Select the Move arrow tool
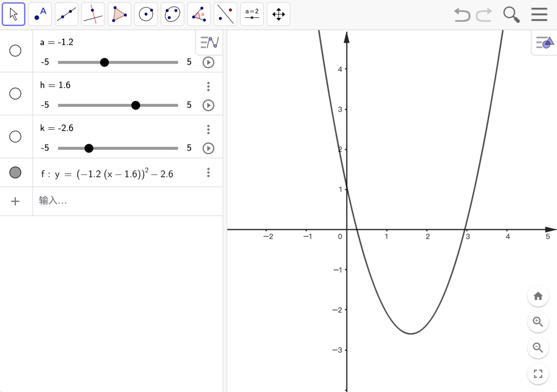 [x=13, y=14]
